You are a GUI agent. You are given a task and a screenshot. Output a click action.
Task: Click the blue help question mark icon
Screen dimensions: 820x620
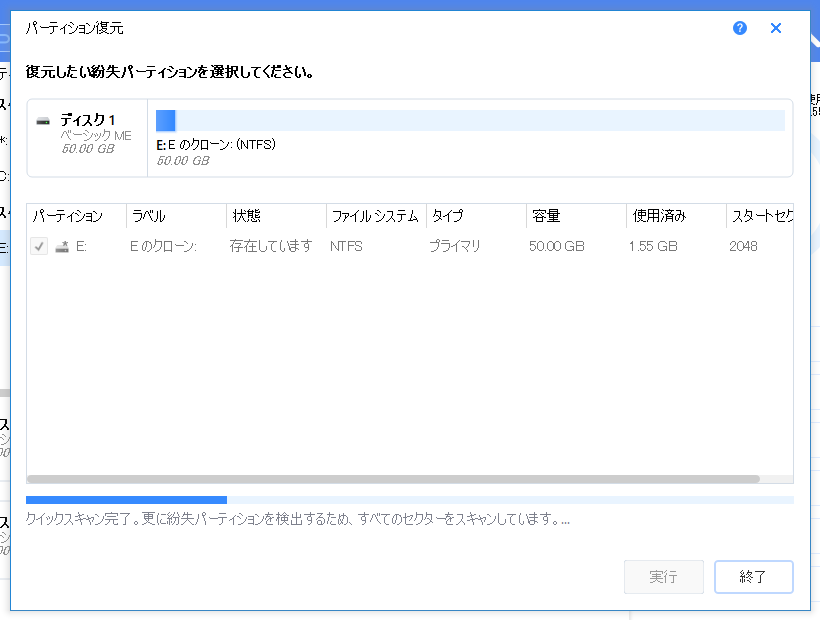click(740, 28)
